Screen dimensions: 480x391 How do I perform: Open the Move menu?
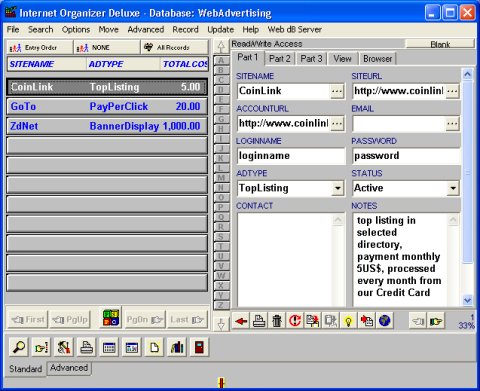click(108, 29)
